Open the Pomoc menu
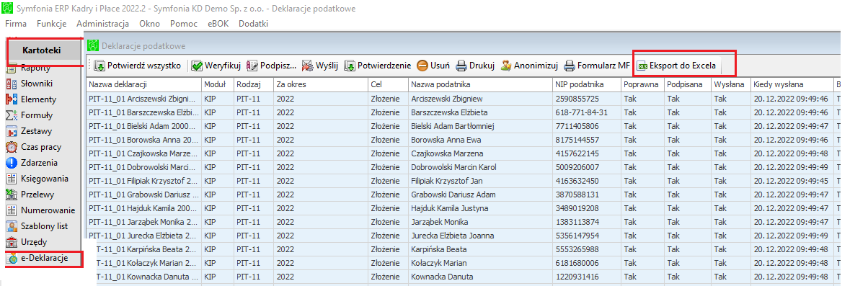868x286 pixels. (184, 24)
